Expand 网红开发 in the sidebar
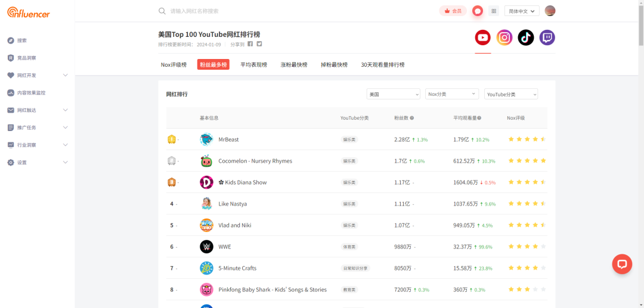This screenshot has width=644, height=308. pos(38,76)
